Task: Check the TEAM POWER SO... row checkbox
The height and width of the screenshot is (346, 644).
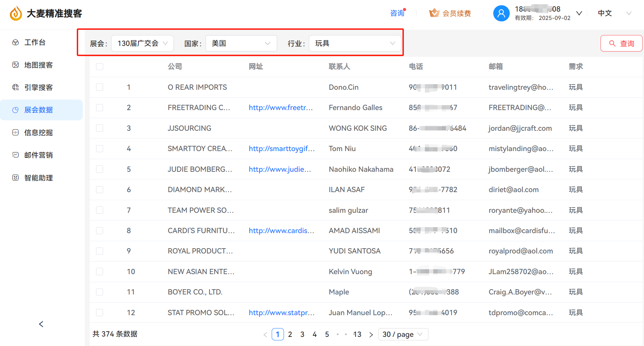Action: click(x=100, y=210)
